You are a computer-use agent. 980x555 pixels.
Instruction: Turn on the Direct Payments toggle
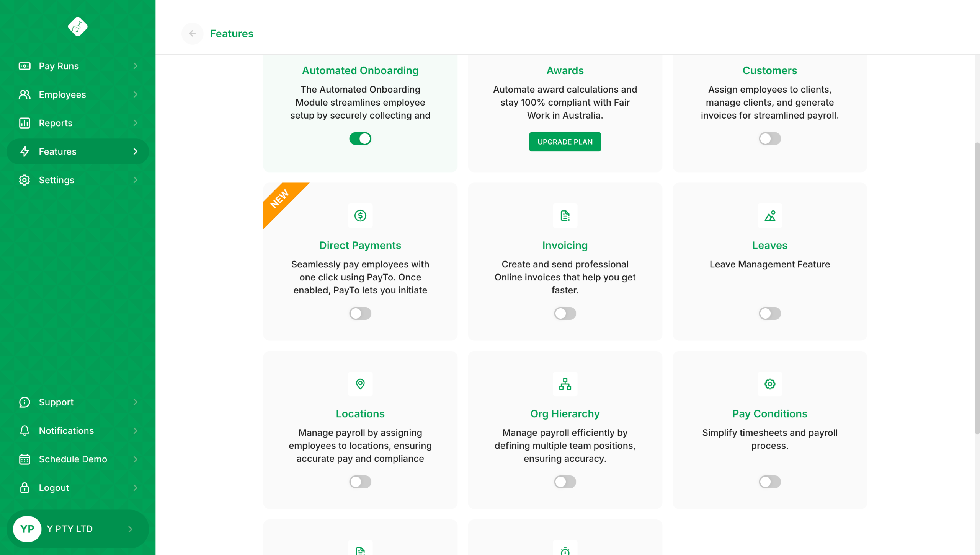[360, 314]
